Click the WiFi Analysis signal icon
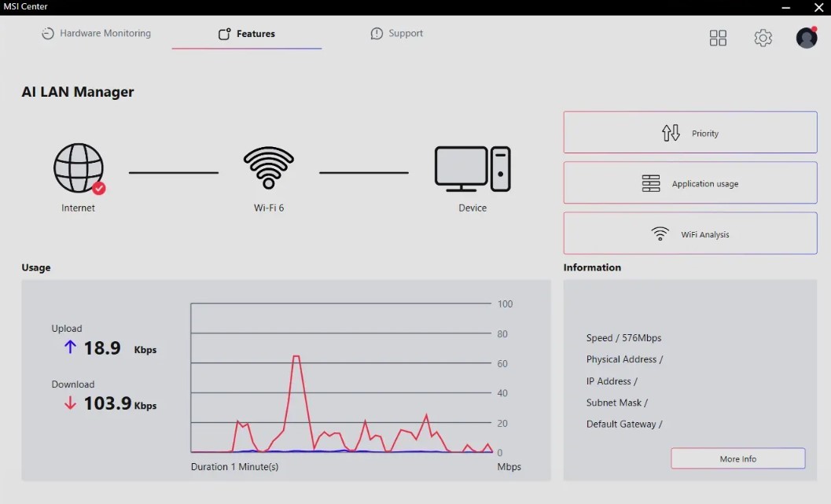 pos(660,234)
